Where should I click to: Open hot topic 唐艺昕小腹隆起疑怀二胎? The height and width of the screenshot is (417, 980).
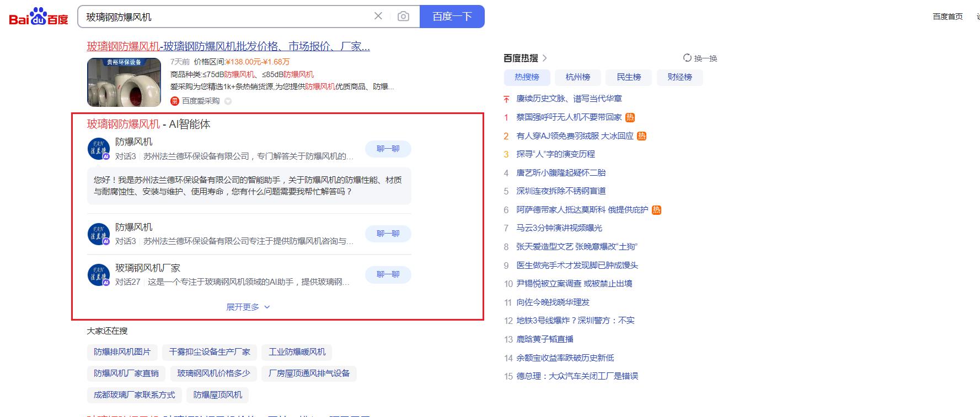coord(561,173)
